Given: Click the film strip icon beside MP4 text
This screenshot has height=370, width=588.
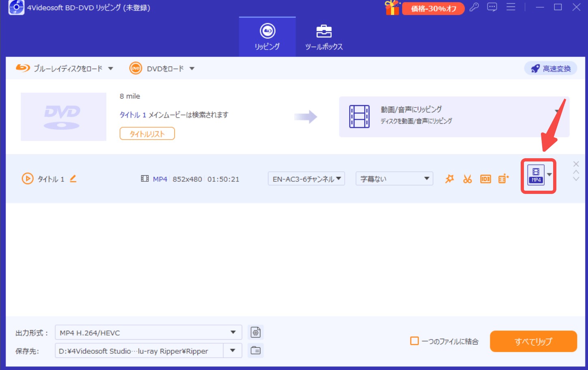Looking at the screenshot, I should coord(145,179).
